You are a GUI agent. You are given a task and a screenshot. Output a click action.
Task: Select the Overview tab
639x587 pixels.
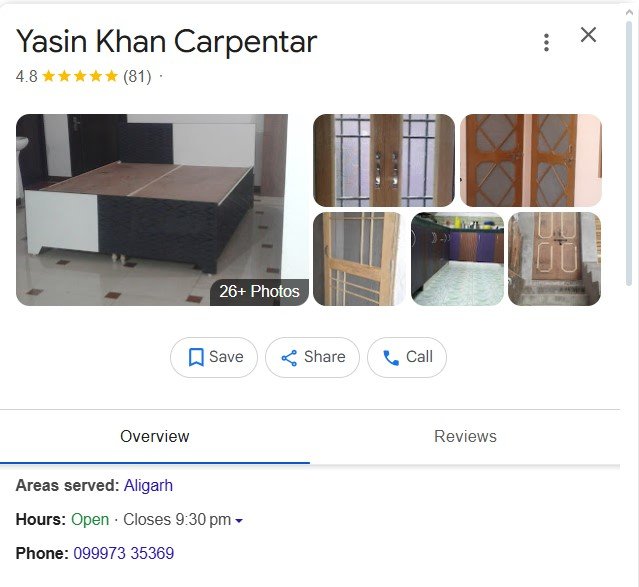pos(155,437)
